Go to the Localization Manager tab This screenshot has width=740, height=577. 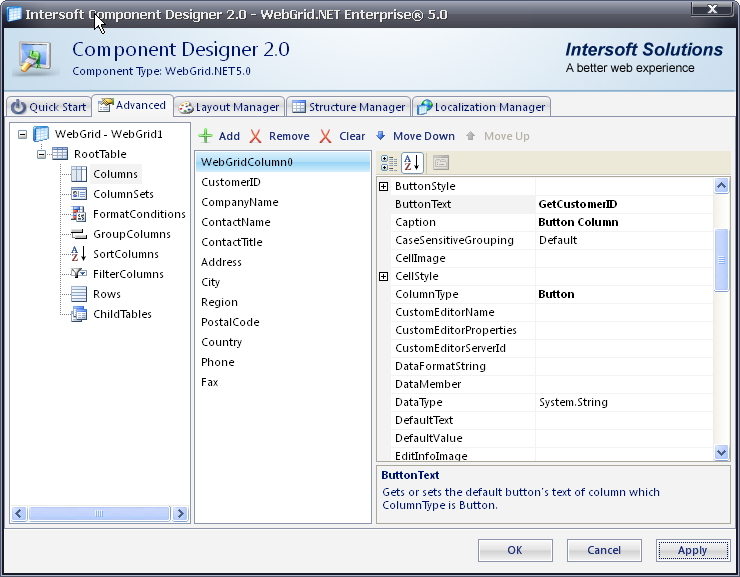tap(481, 107)
